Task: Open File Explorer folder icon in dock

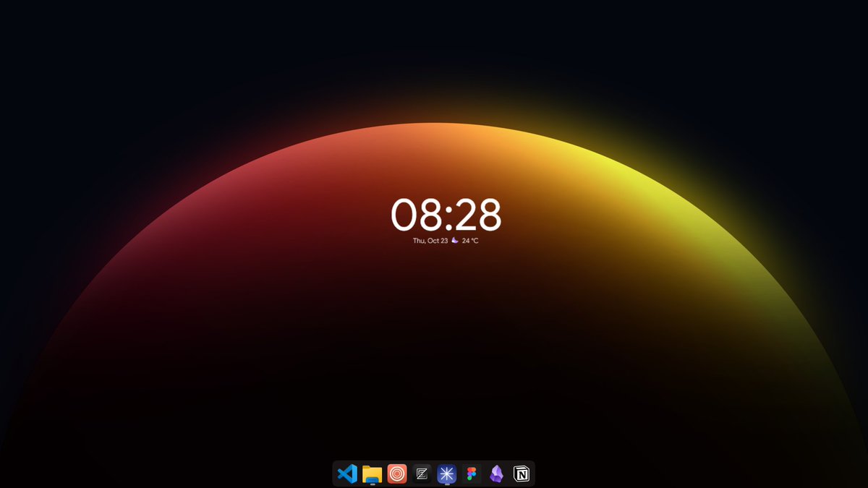Action: coord(372,474)
